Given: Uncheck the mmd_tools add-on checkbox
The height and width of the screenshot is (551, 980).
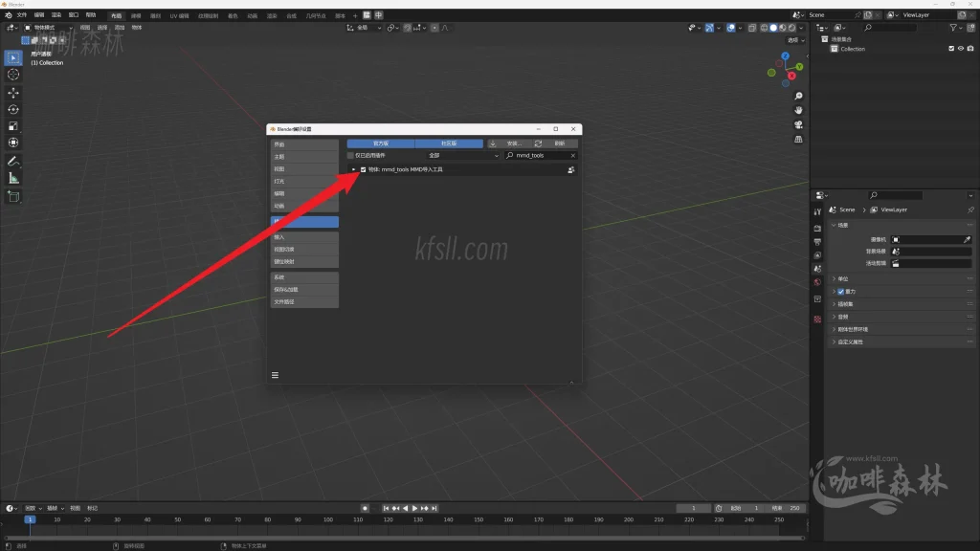Looking at the screenshot, I should (x=364, y=169).
